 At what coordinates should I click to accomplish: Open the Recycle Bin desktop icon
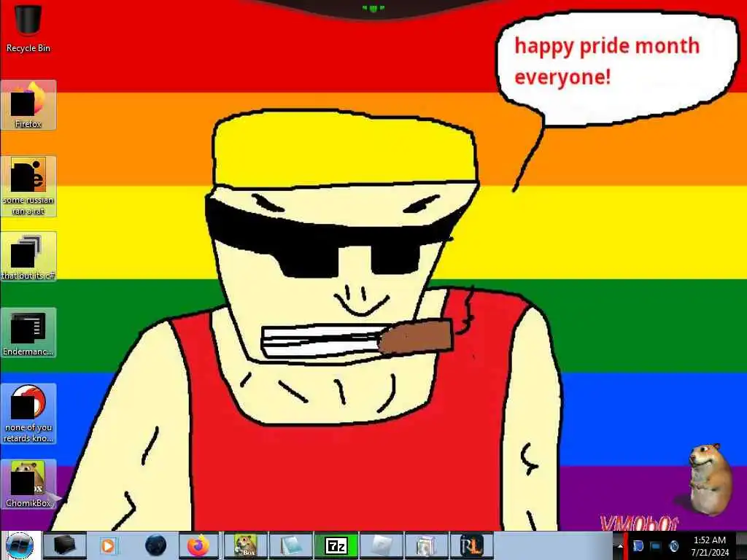(x=28, y=28)
